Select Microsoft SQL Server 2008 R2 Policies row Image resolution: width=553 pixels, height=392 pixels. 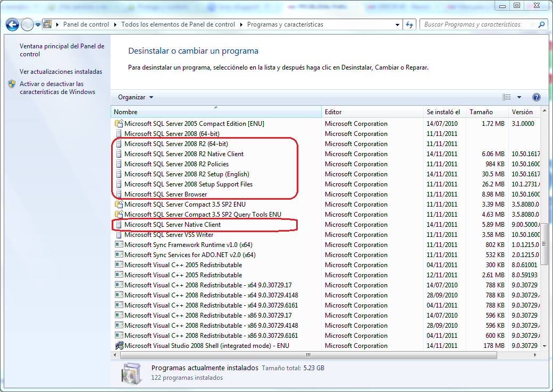tap(325, 164)
